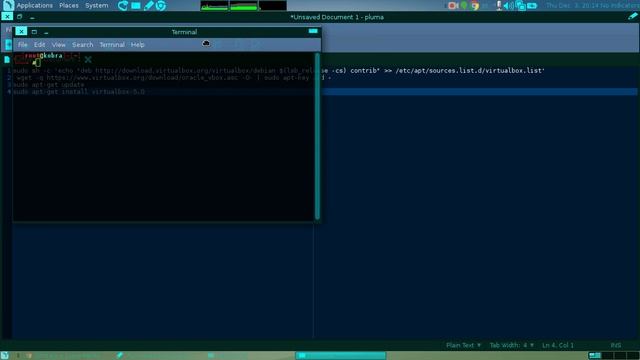The image size is (640, 360).
Task: Open the network connection tray icon
Action: coord(520,6)
